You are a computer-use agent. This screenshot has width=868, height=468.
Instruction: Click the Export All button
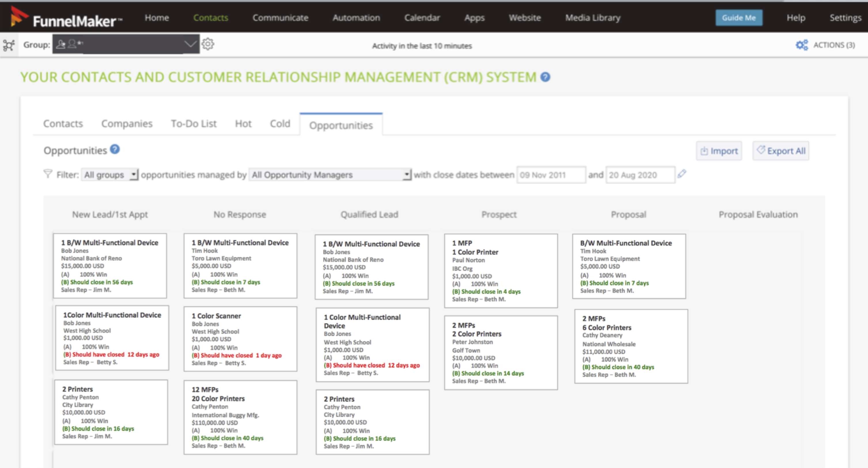780,151
